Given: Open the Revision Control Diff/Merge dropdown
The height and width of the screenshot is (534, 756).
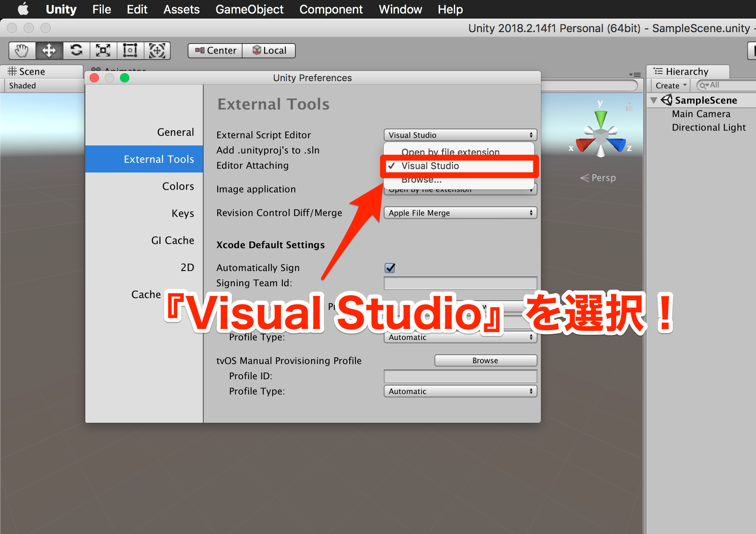Looking at the screenshot, I should [460, 213].
